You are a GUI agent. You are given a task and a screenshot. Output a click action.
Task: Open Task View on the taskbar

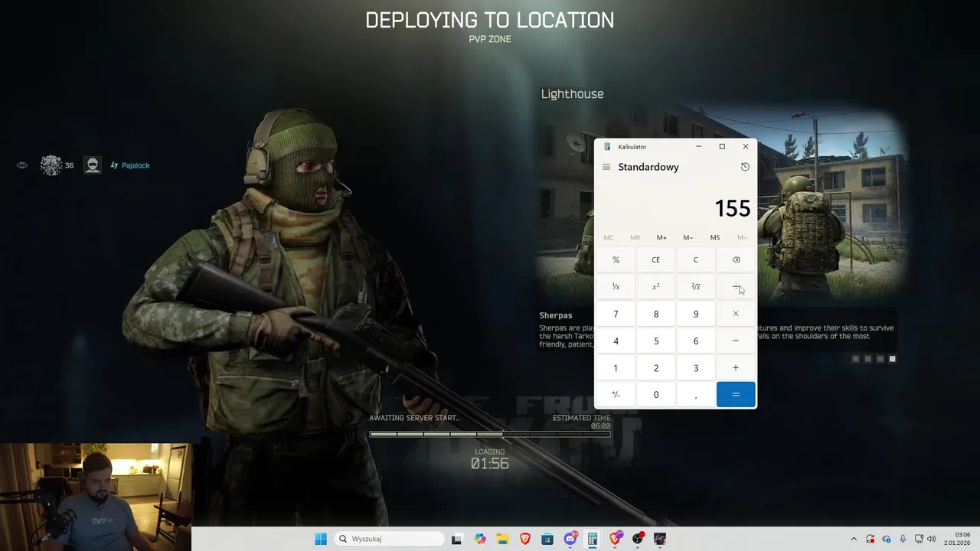(x=457, y=539)
